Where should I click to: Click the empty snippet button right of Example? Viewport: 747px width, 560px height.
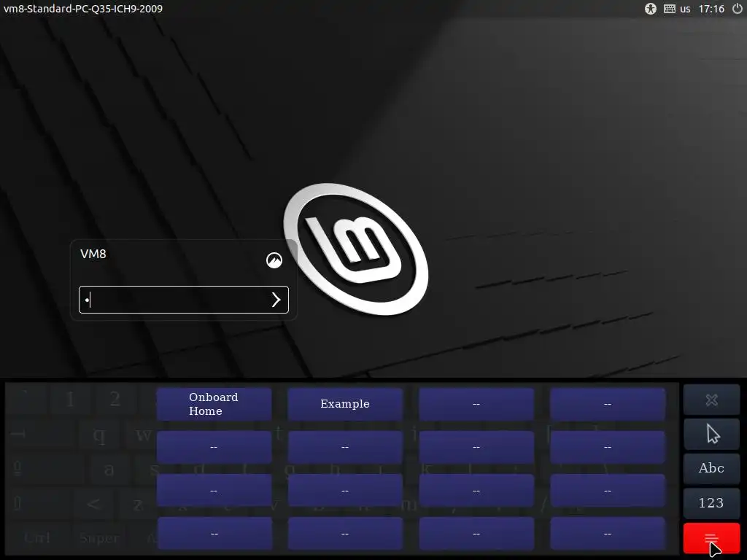[476, 404]
